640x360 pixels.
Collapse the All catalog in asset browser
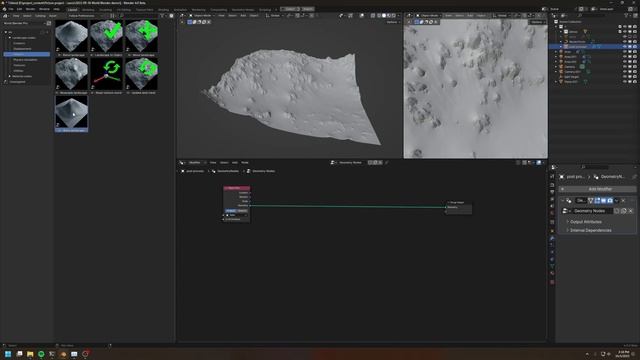[6, 32]
